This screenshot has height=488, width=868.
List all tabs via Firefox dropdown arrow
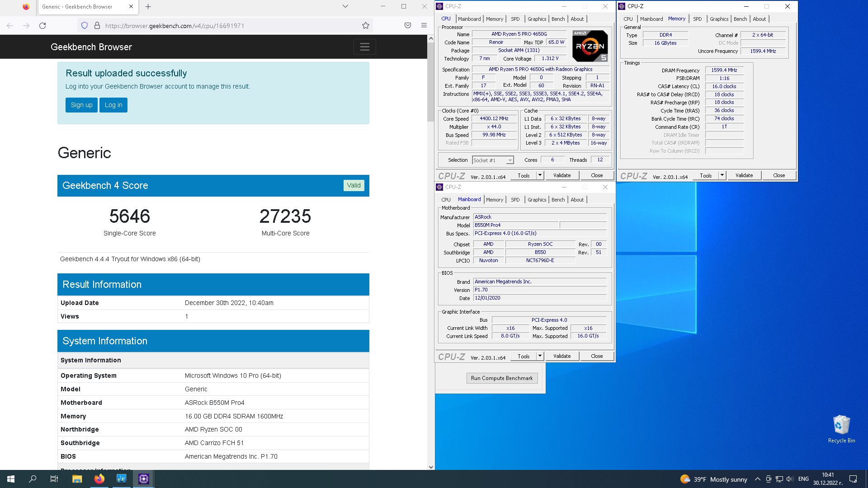tap(345, 6)
